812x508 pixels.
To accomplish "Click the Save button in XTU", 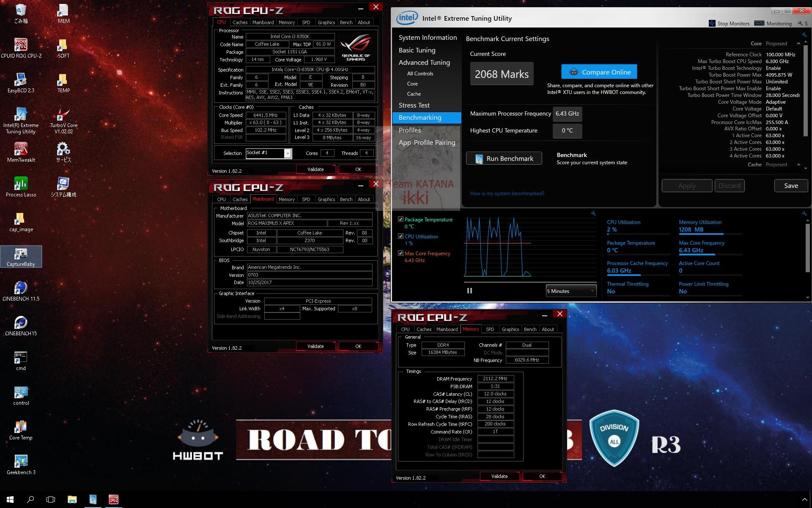I will (791, 185).
